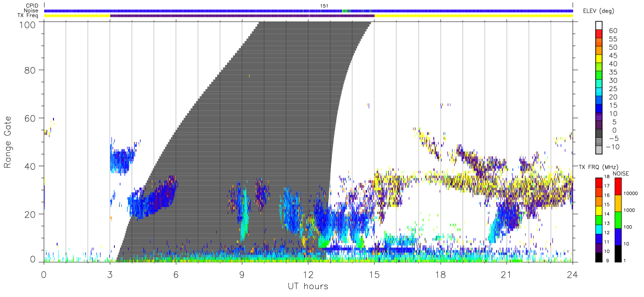Select the red top segment of NOISE colorbar
Viewport: 644px width, 297px height.
point(617,186)
